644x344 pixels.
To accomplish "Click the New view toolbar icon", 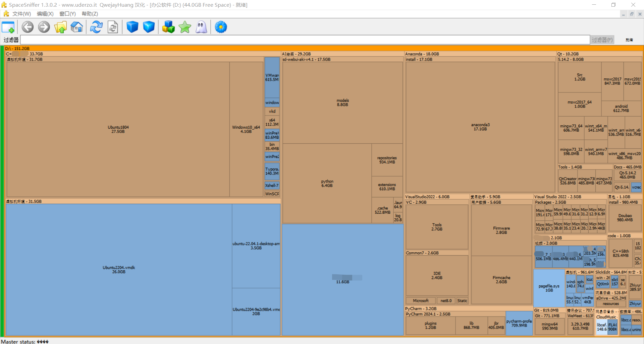I will [8, 27].
